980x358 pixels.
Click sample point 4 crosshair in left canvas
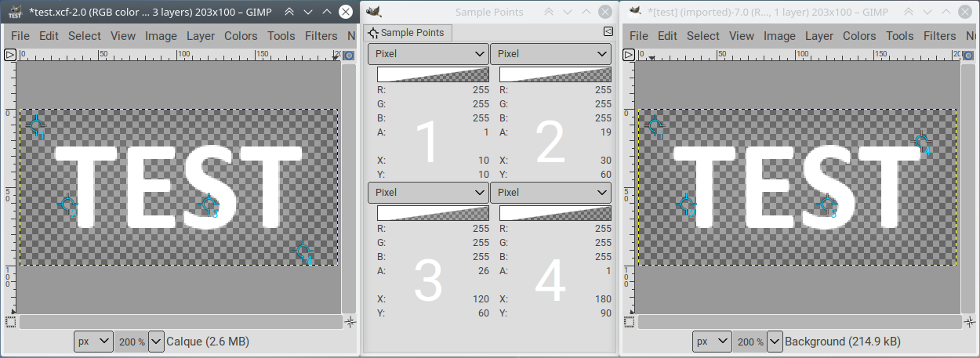(x=303, y=251)
